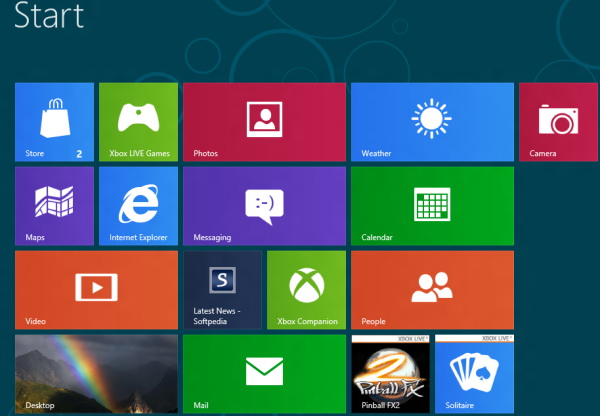Click the Start heading text
600x416 pixels.
[49, 17]
